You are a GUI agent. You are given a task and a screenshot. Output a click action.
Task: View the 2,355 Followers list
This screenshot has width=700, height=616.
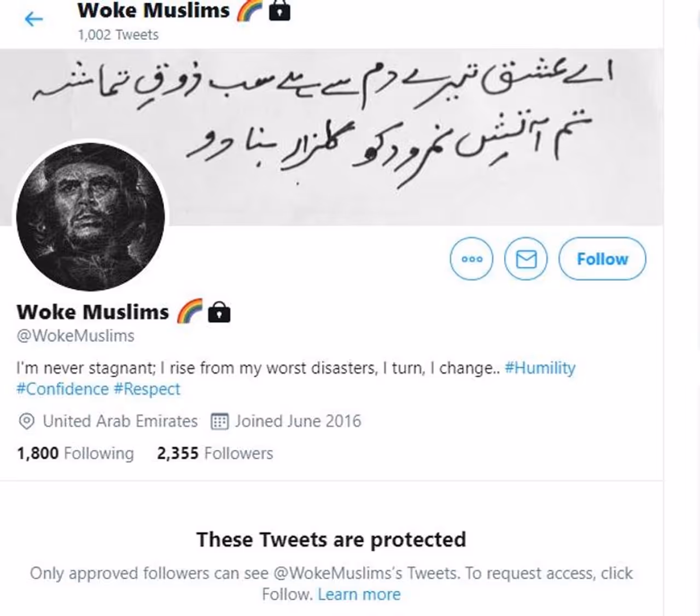click(x=214, y=453)
